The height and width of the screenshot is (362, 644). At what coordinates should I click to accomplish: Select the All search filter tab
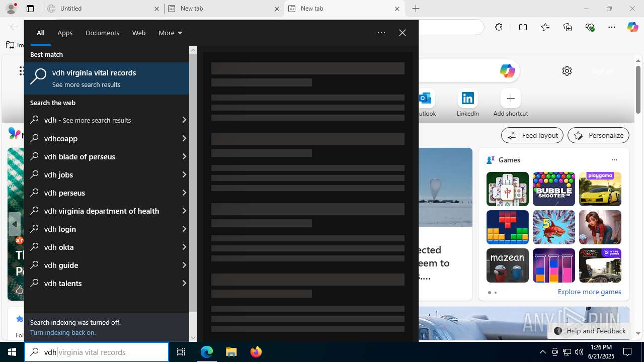tap(41, 33)
